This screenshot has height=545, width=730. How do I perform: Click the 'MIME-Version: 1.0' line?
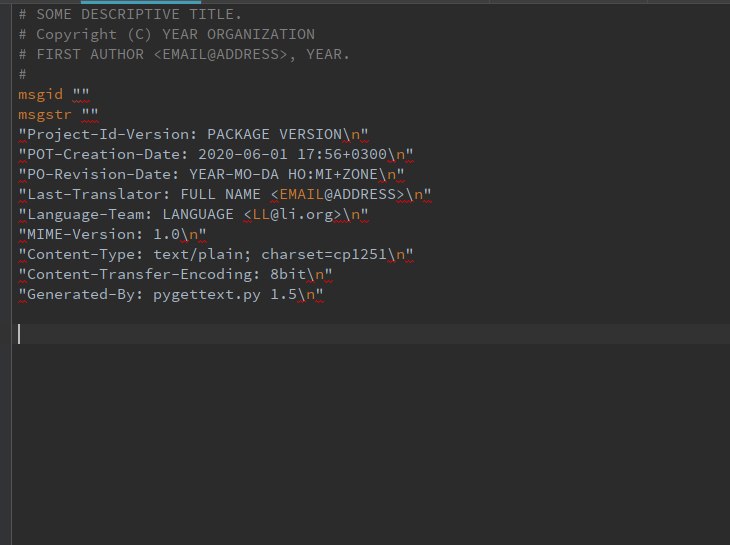click(x=112, y=235)
